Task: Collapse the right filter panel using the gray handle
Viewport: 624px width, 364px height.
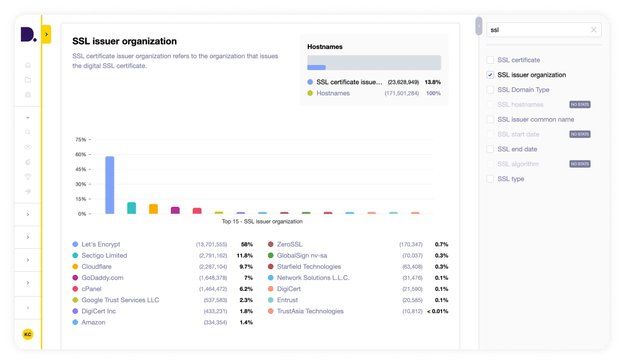Action: pos(479,26)
